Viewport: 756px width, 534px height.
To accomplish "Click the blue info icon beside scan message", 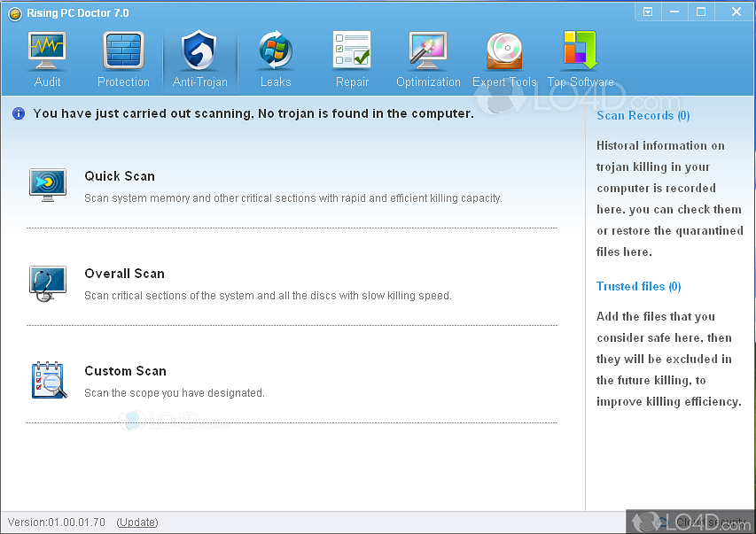I will (x=19, y=113).
